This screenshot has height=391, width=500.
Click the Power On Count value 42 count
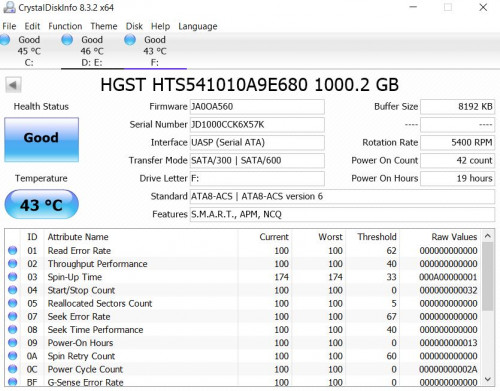(457, 161)
